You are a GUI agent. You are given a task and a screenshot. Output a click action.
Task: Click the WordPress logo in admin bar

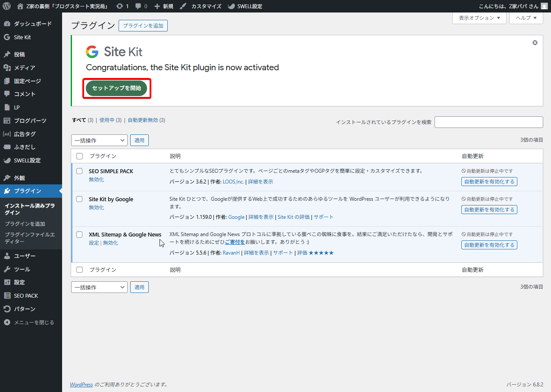tap(7, 6)
